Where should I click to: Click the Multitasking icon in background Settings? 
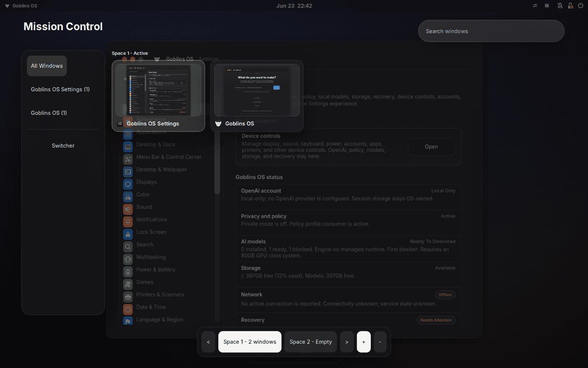click(128, 259)
